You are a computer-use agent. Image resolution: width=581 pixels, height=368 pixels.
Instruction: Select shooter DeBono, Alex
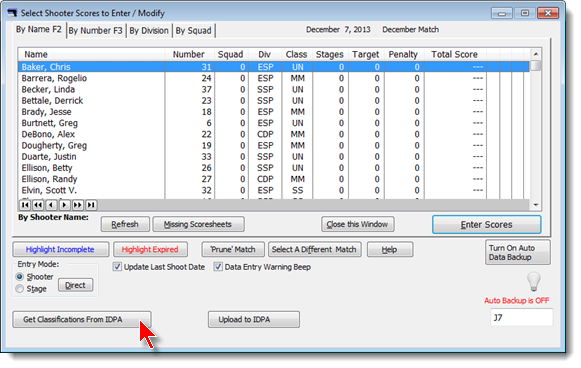click(x=274, y=134)
